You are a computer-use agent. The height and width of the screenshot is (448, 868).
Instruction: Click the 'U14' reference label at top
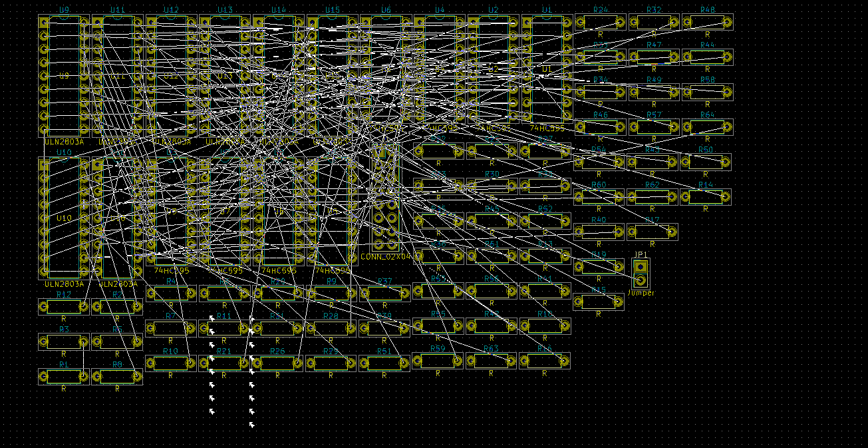(x=279, y=10)
